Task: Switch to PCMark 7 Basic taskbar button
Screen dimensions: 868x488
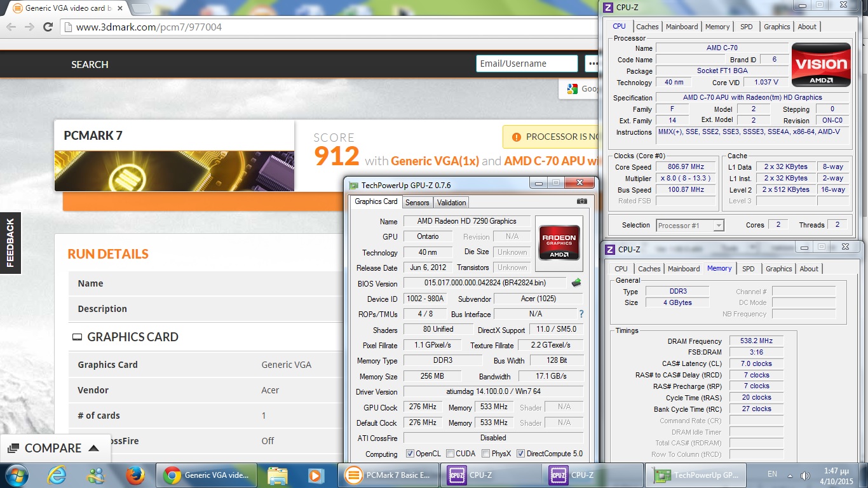Action: [x=389, y=475]
